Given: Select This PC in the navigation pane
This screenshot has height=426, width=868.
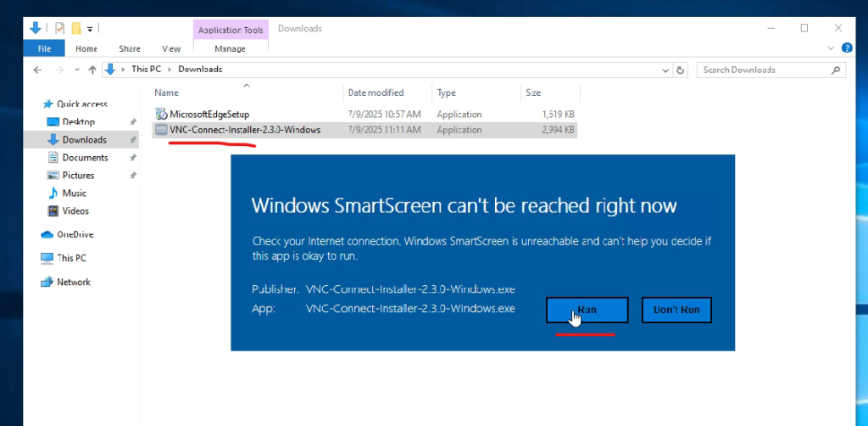Looking at the screenshot, I should [71, 258].
